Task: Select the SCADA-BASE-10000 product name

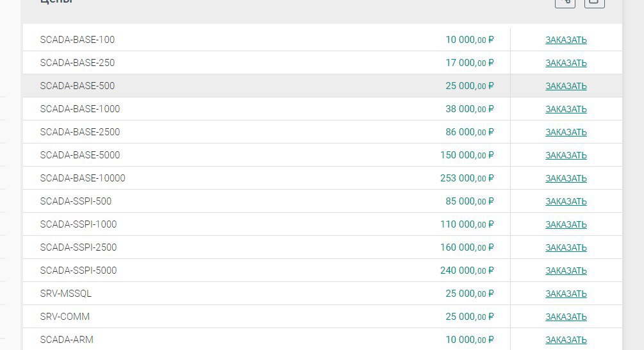Action: pyautogui.click(x=83, y=178)
